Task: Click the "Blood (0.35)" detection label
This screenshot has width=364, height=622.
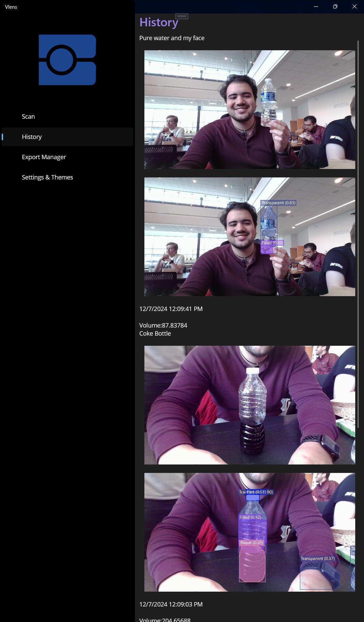Action: pos(251,543)
